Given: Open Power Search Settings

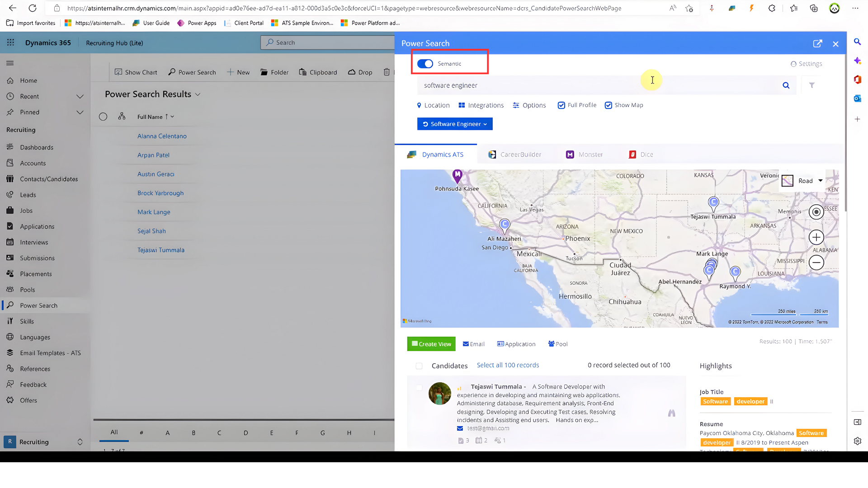Looking at the screenshot, I should coord(806,64).
